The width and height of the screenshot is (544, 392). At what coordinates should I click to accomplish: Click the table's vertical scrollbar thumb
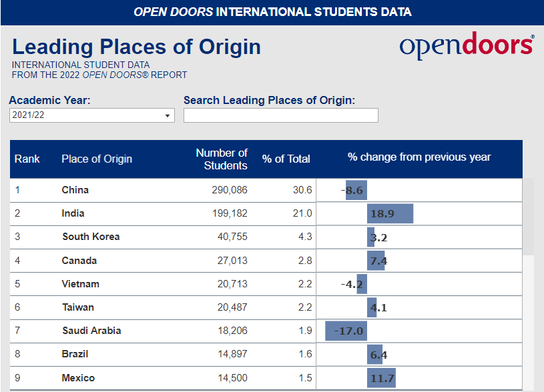529,217
